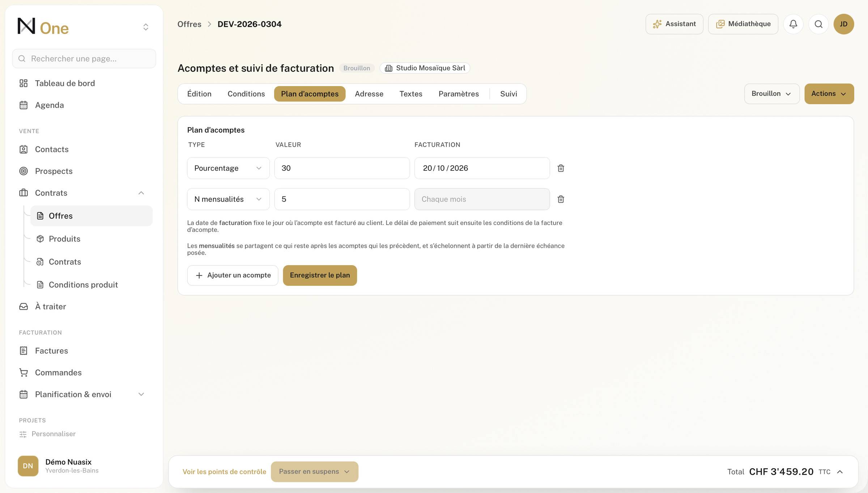The image size is (868, 493).
Task: Open the JD user avatar menu
Action: pos(844,24)
